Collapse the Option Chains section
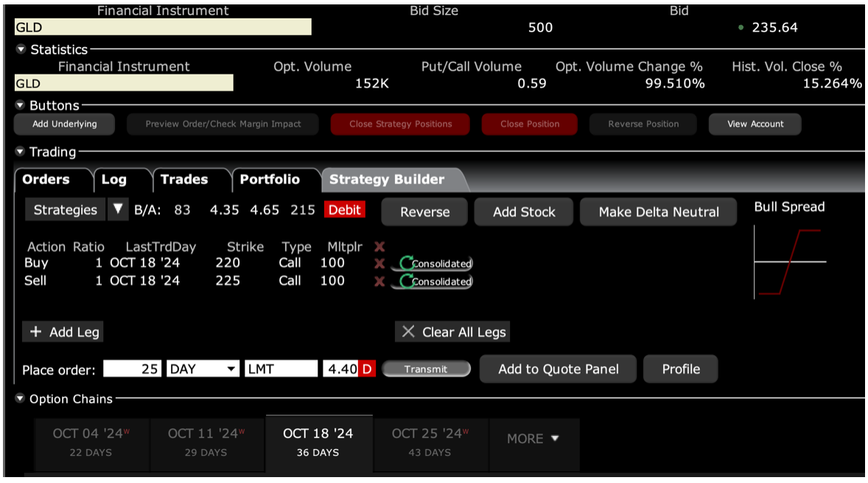The image size is (868, 483). 20,398
